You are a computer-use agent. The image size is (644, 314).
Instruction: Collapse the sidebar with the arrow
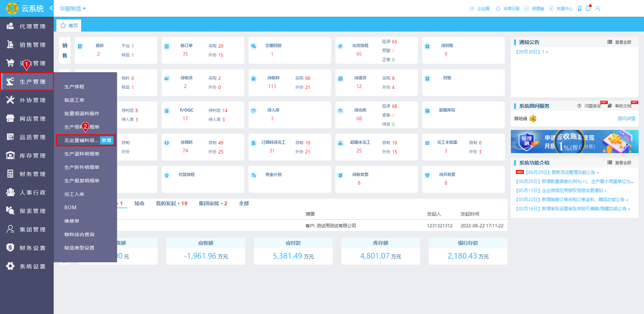pos(51,8)
